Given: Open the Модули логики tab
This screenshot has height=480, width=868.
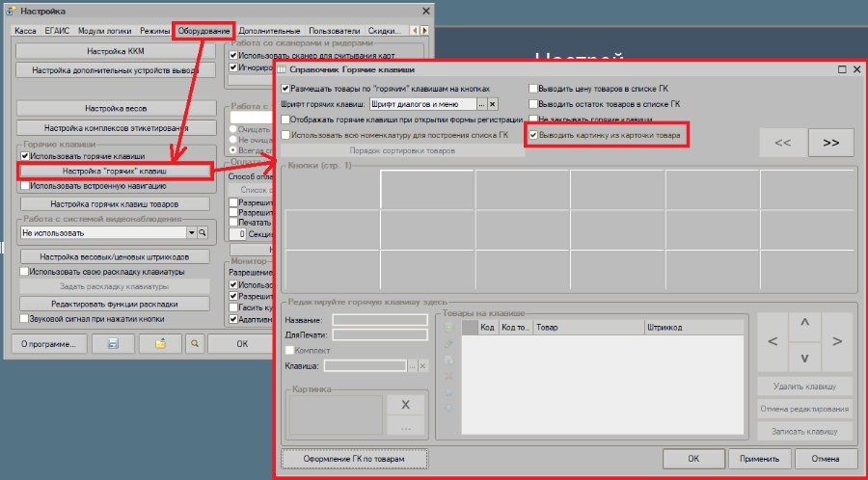Looking at the screenshot, I should pyautogui.click(x=104, y=31).
